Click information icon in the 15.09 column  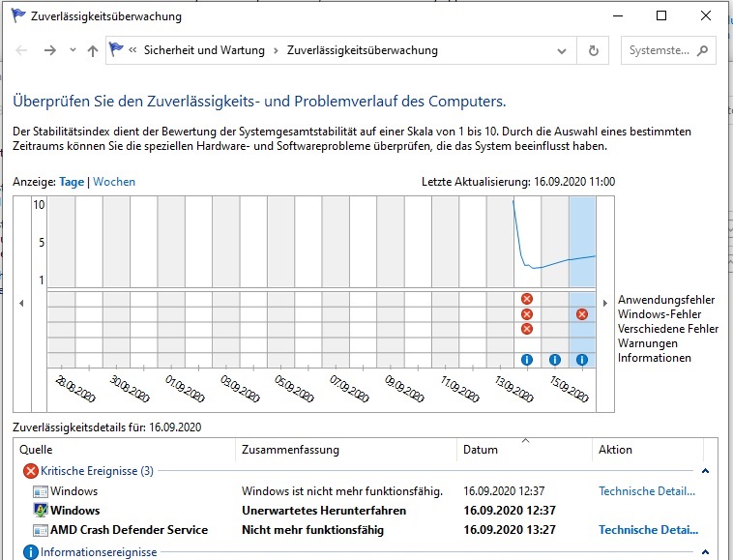coord(554,360)
